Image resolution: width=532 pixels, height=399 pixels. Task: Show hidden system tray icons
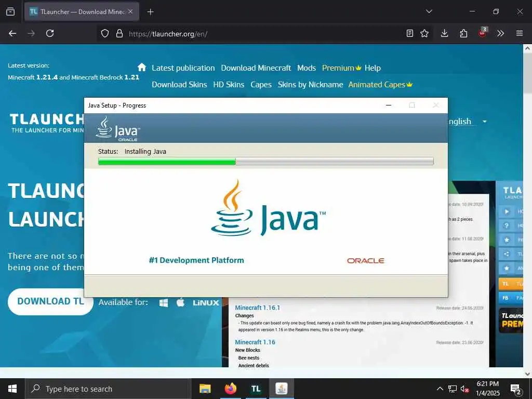point(440,389)
